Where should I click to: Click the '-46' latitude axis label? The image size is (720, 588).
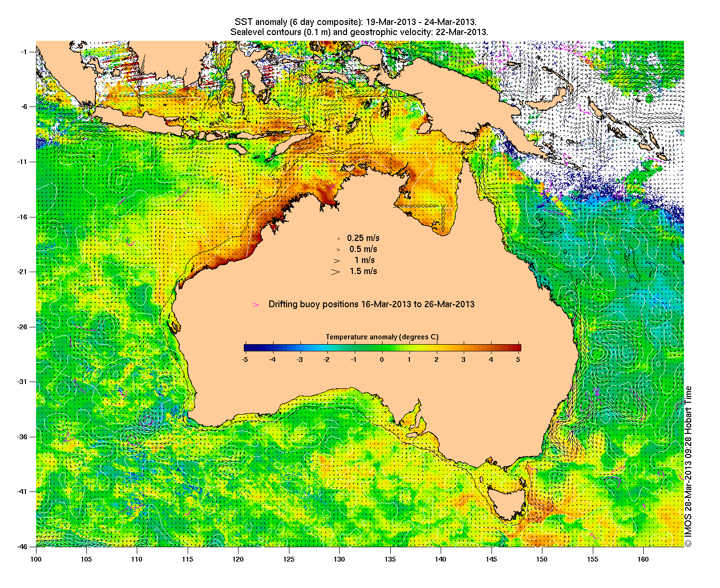23,547
